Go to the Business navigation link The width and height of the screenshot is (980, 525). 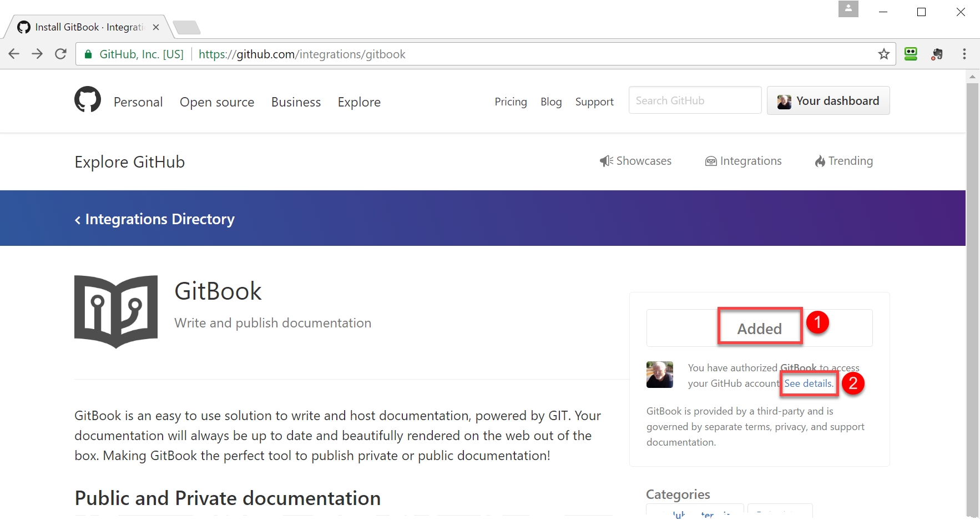point(296,102)
